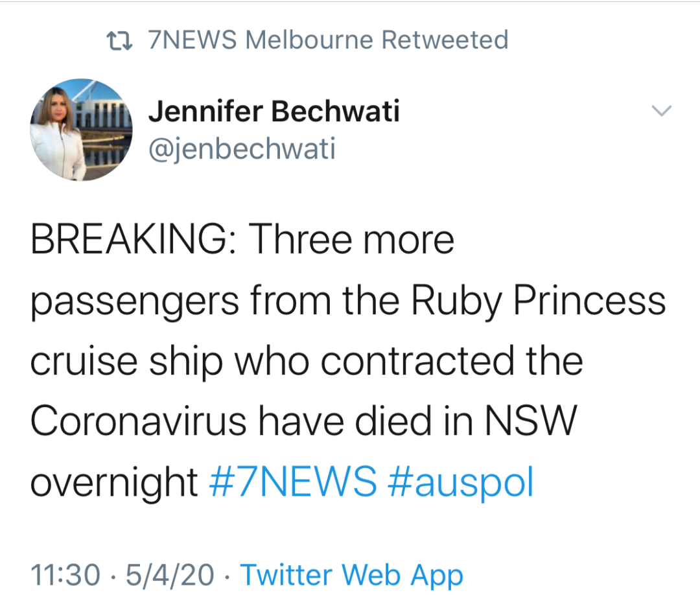Click the 5/4/20 tweet date
The width and height of the screenshot is (700, 595).
tap(170, 574)
